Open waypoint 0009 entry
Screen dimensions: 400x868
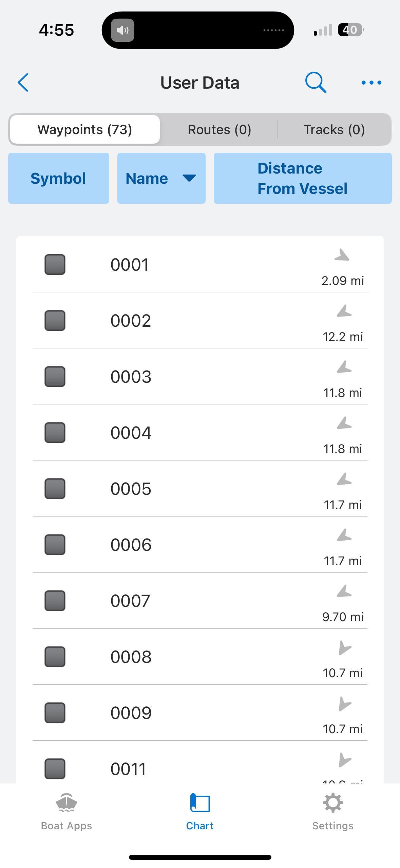[x=131, y=713]
